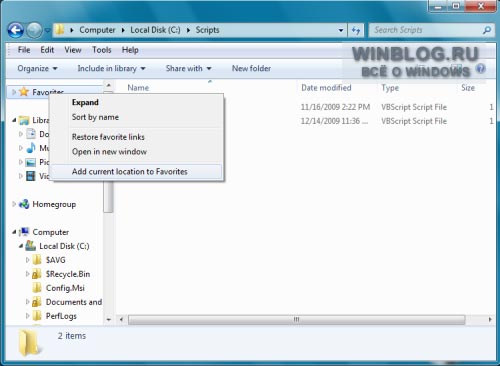Image resolution: width=500 pixels, height=366 pixels.
Task: Expand the Pictures library node
Action: [21, 162]
